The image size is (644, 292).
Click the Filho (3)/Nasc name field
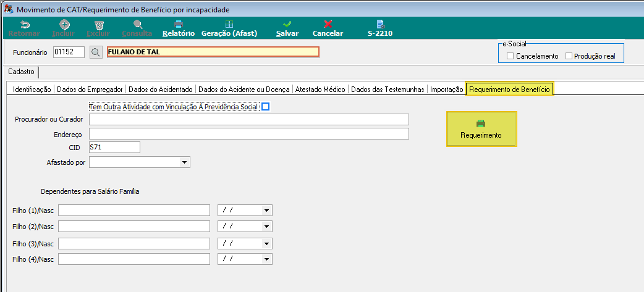click(134, 244)
